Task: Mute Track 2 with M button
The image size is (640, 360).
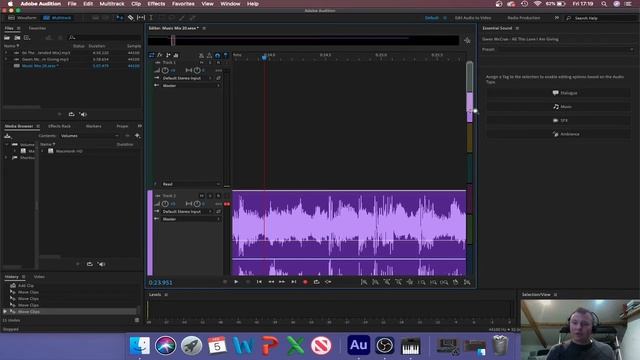Action: [202, 196]
